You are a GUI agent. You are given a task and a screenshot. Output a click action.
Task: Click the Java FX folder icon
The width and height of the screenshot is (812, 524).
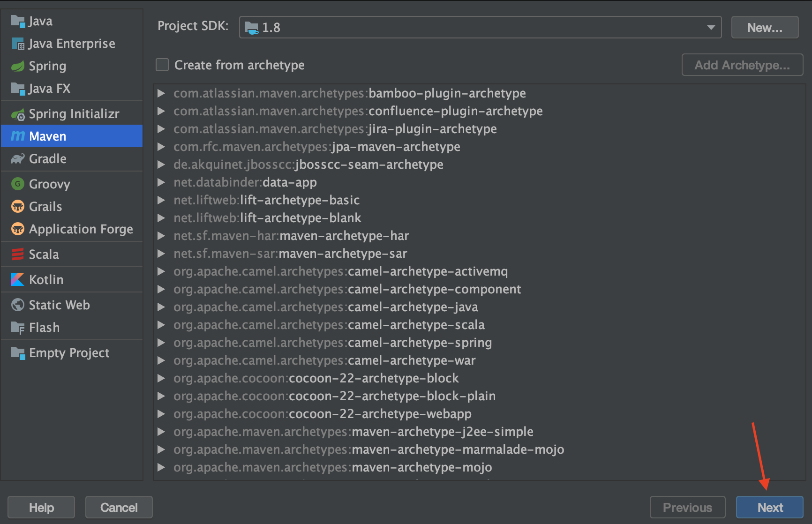[x=18, y=89]
